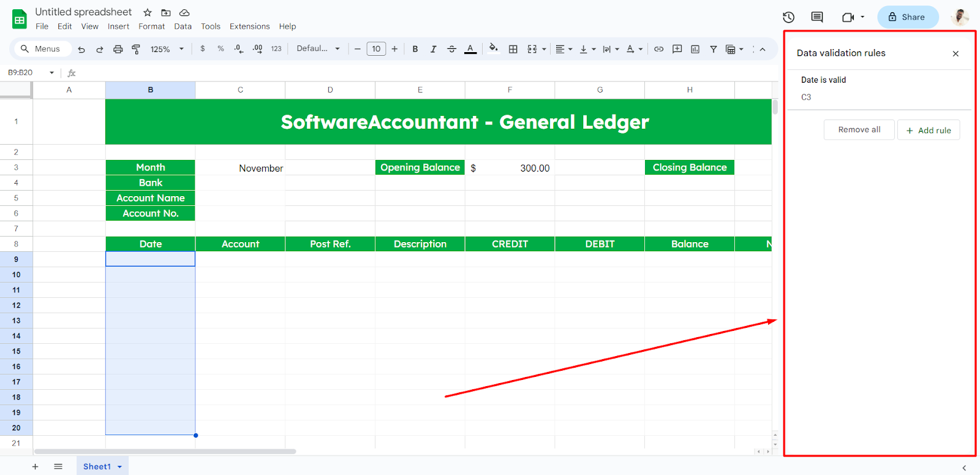
Task: Open the all sheets list icon
Action: pos(58,466)
